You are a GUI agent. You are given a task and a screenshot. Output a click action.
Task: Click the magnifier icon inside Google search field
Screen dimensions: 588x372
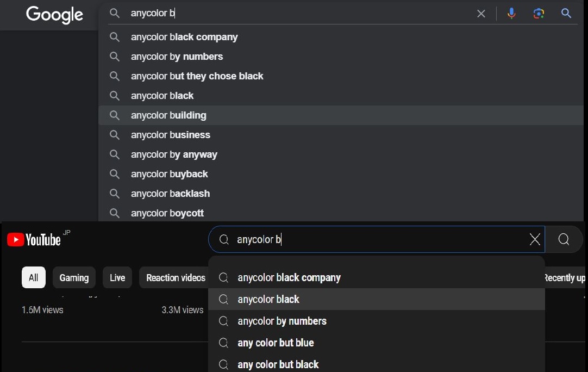tap(115, 14)
